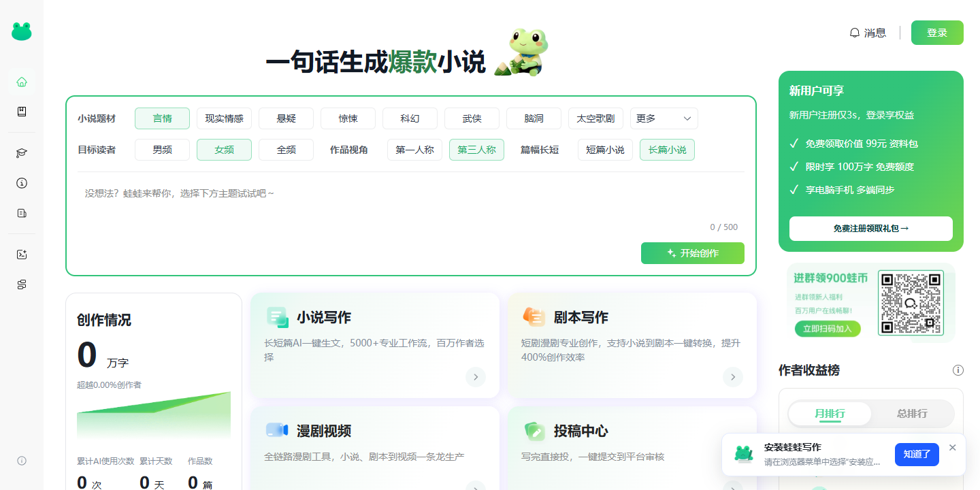This screenshot has height=490, width=980.
Task: Click the QR code image
Action: coord(910,303)
